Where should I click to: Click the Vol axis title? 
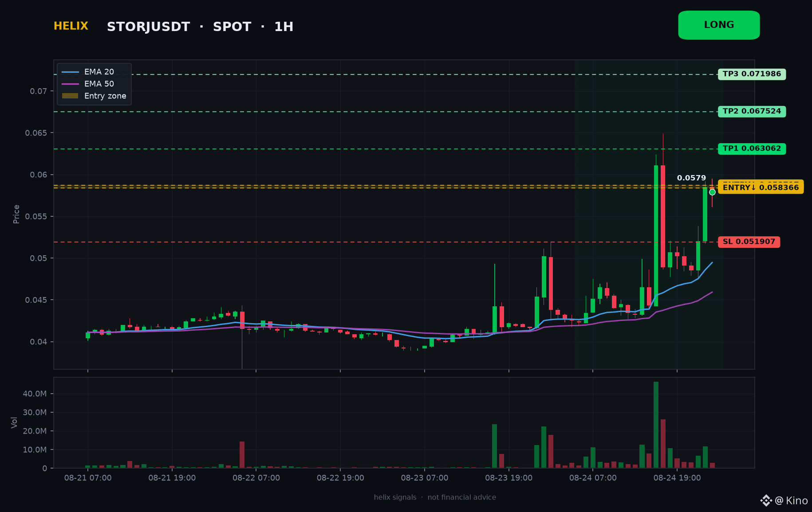pos(14,422)
